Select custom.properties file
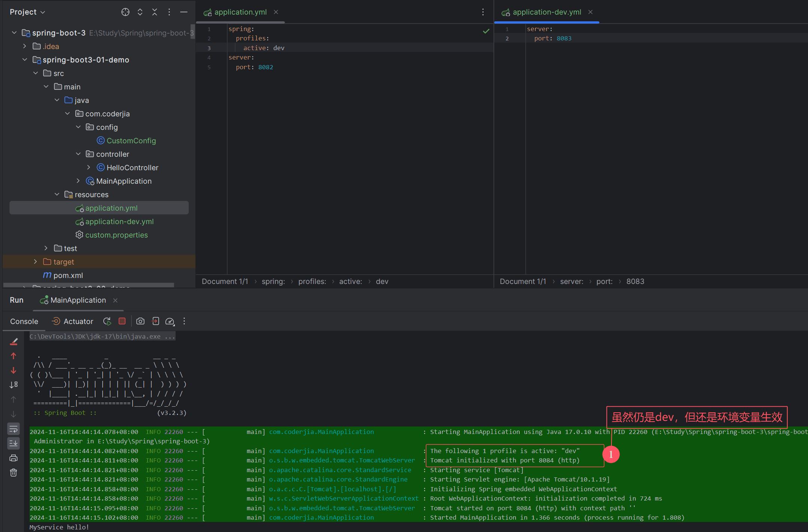 pos(112,235)
